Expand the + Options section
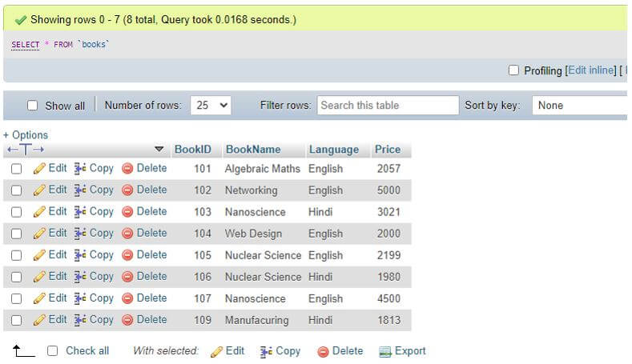632x364 pixels. tap(26, 135)
